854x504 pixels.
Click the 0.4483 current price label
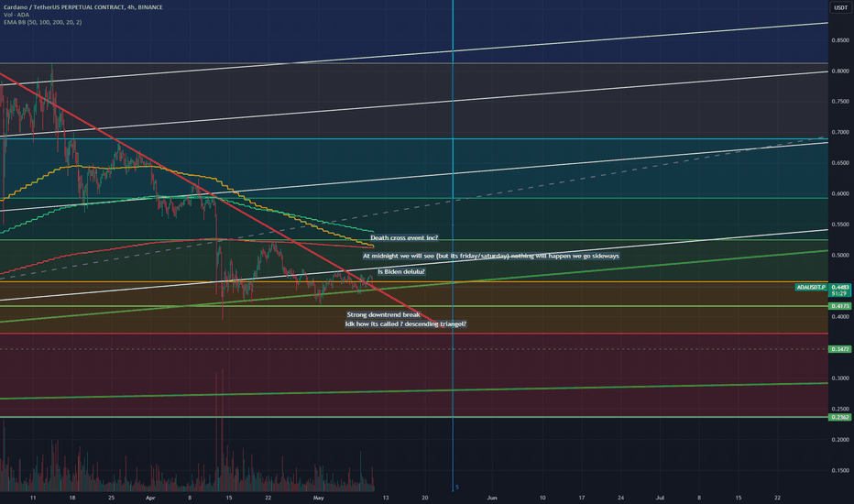click(840, 287)
